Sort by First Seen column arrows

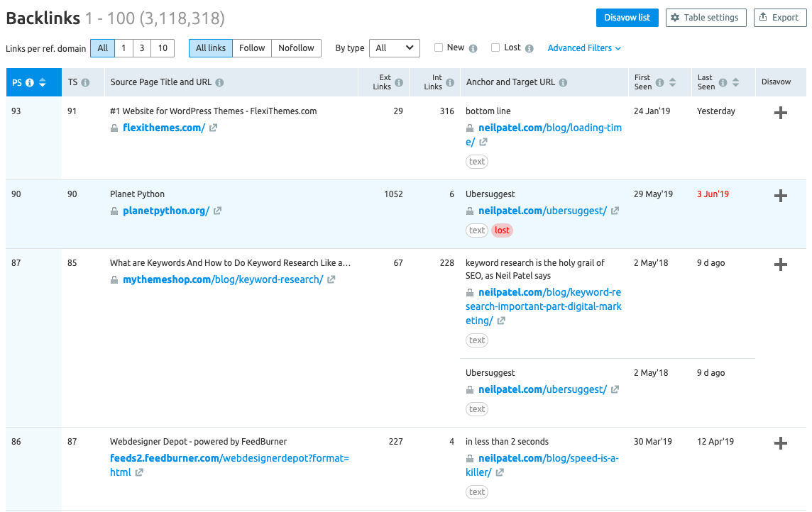click(x=672, y=83)
